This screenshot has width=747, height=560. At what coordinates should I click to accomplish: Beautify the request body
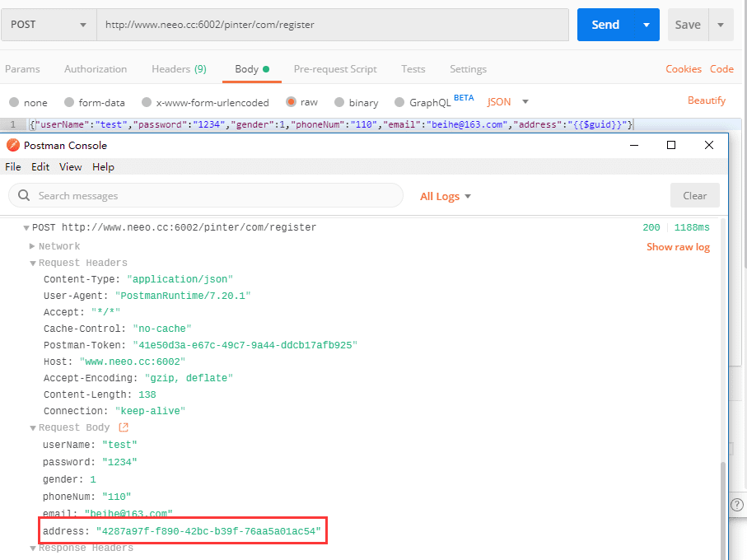pos(707,100)
